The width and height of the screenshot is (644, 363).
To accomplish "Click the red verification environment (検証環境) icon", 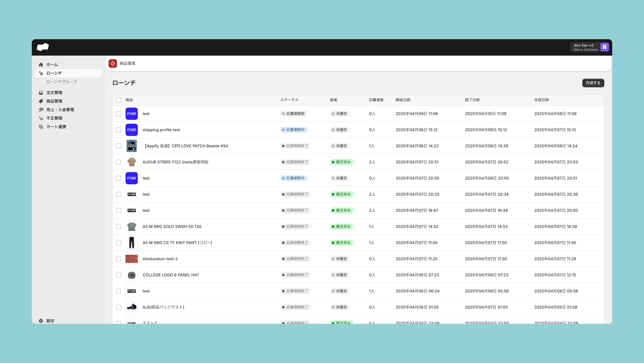I will pyautogui.click(x=113, y=64).
